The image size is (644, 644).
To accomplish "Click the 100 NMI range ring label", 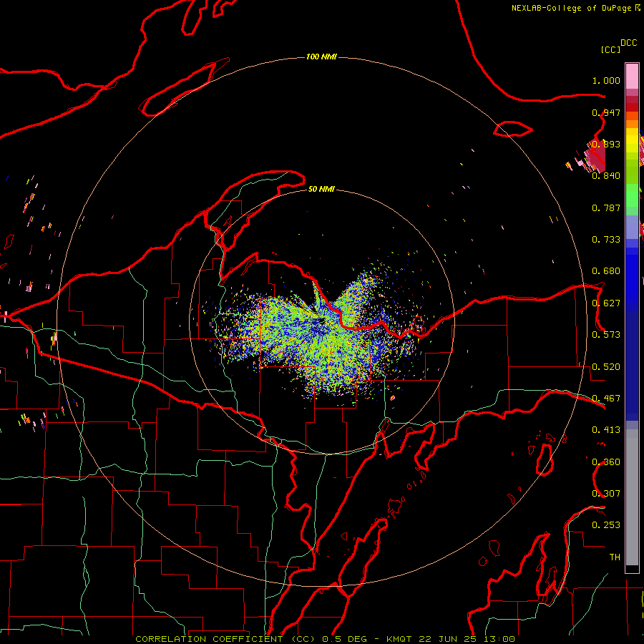I will point(321,57).
